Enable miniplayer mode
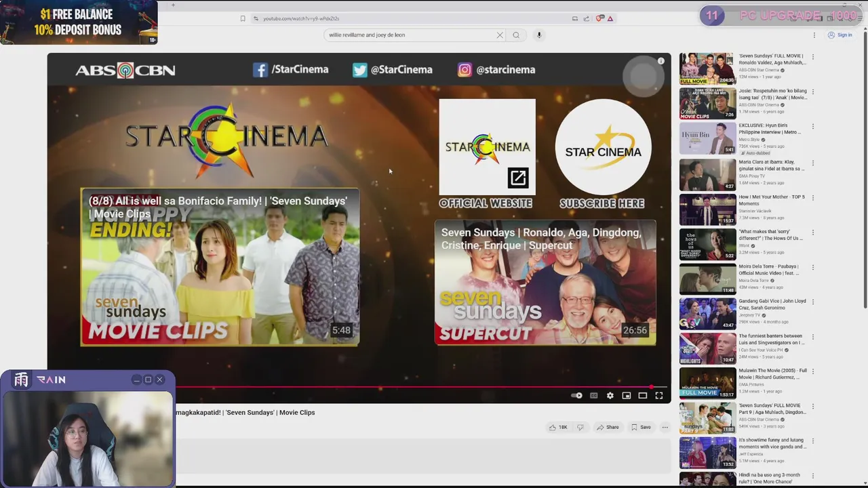 [626, 396]
